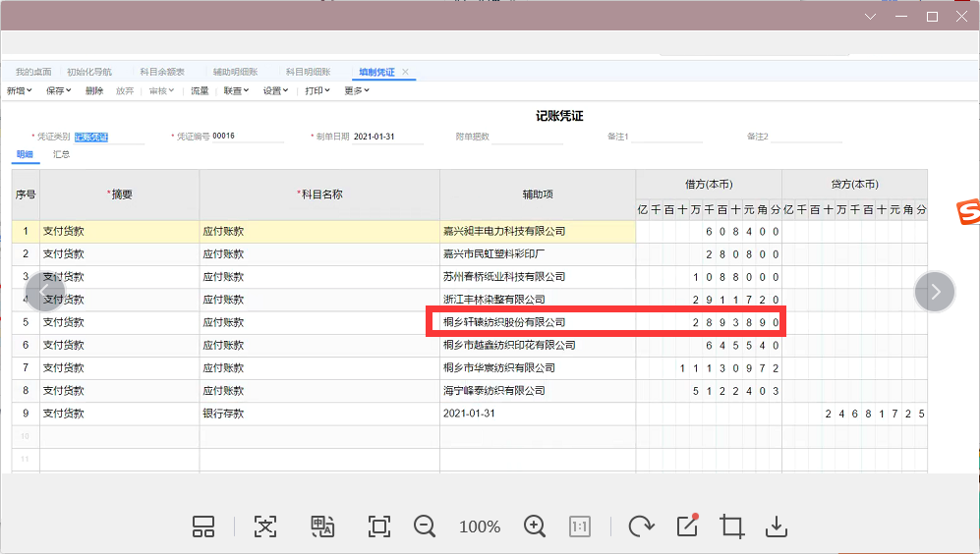Screen dimensions: 980x554
Task: Click 桐乡轩辕纺织股份有限公司 cell
Action: pyautogui.click(x=538, y=322)
